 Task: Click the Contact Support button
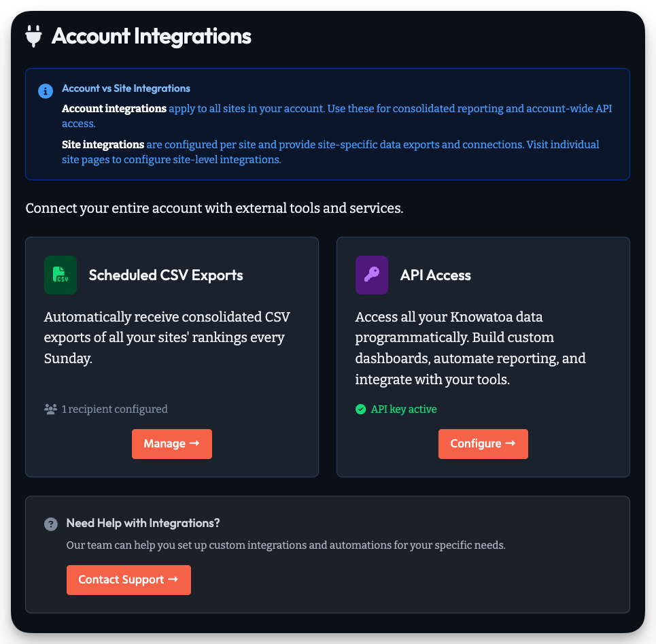128,579
